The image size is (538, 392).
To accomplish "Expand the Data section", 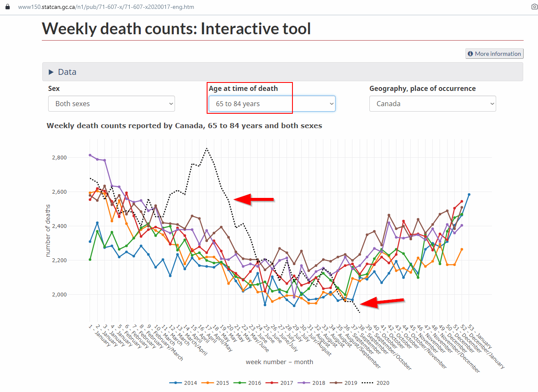I will pos(282,72).
